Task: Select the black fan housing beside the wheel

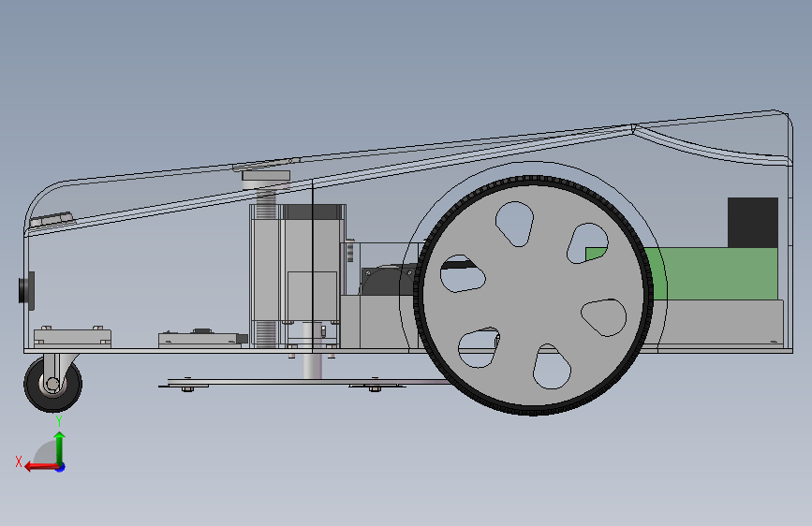Action: pos(389,280)
